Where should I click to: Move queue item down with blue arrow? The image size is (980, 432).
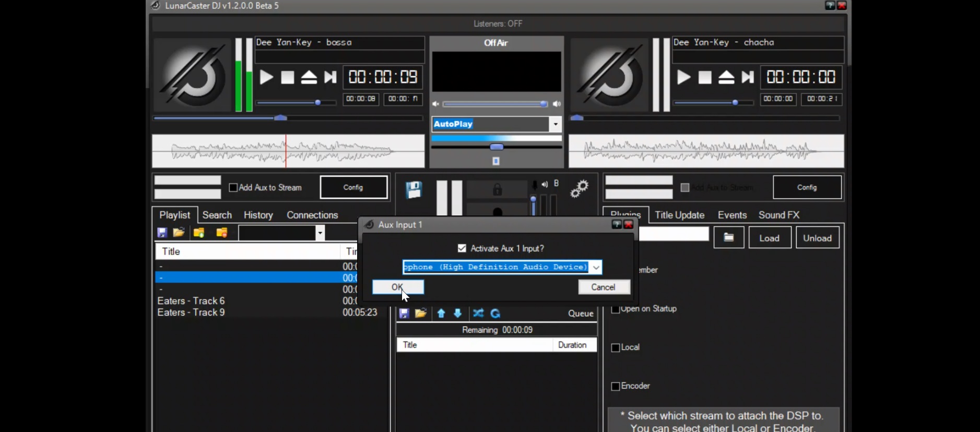[x=458, y=314]
